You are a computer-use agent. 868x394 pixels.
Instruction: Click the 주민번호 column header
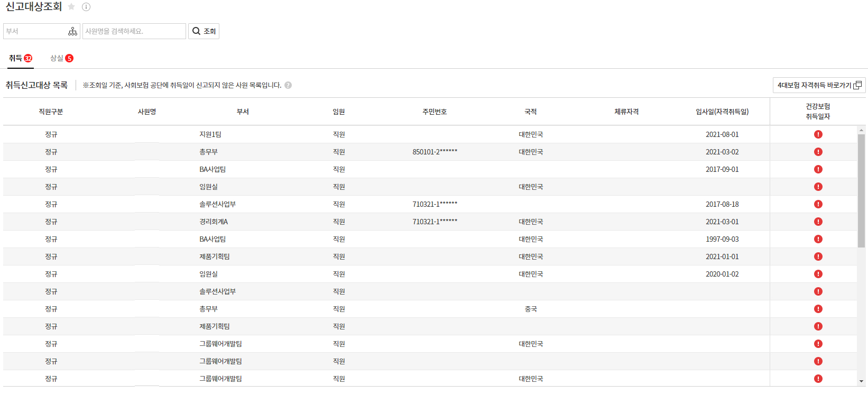pyautogui.click(x=435, y=112)
